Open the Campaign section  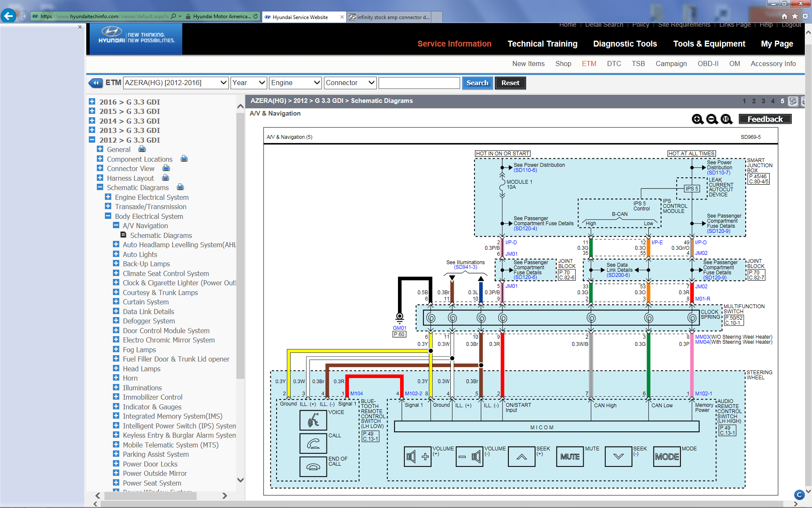671,63
